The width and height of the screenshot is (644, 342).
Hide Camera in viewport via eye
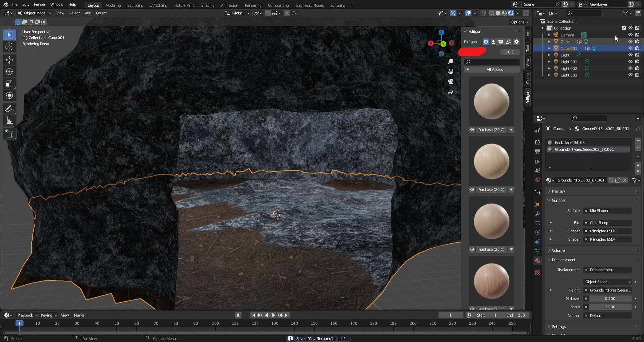click(630, 35)
